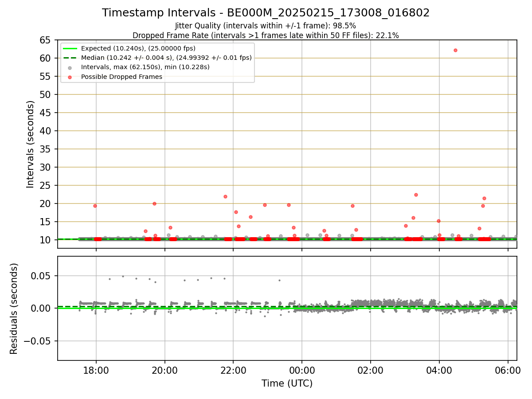Image resolution: width=532 pixels, height=399 pixels.
Task: Click the 'Median (10.242 +/- 0.004 s)' legend label
Action: [166, 58]
